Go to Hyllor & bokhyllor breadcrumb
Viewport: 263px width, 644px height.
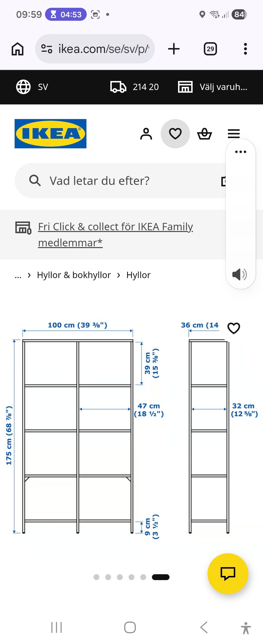pyautogui.click(x=74, y=275)
